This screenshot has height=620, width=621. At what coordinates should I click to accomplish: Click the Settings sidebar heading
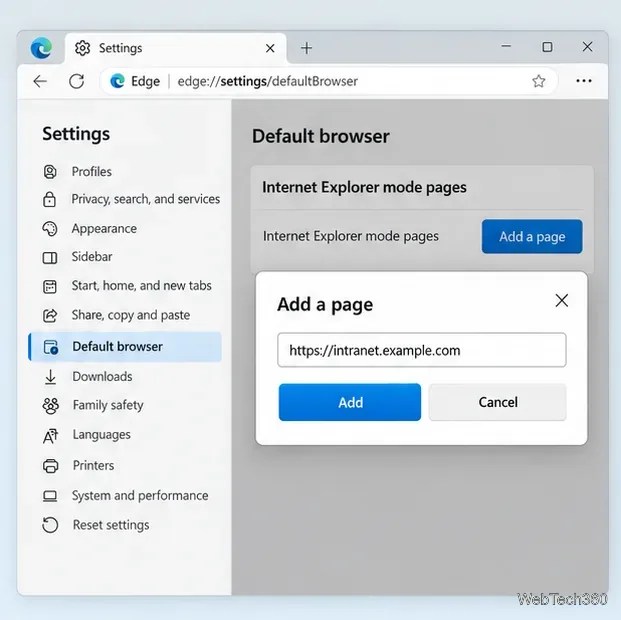click(76, 134)
